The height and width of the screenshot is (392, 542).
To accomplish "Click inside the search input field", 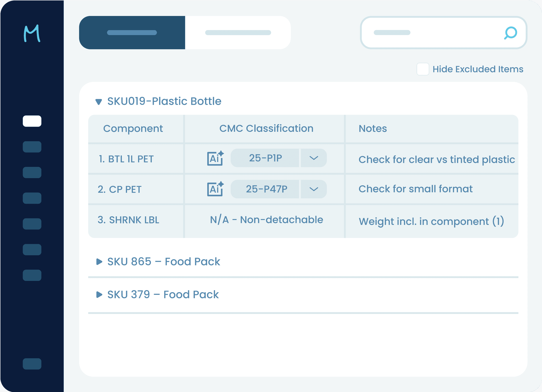I will 444,33.
